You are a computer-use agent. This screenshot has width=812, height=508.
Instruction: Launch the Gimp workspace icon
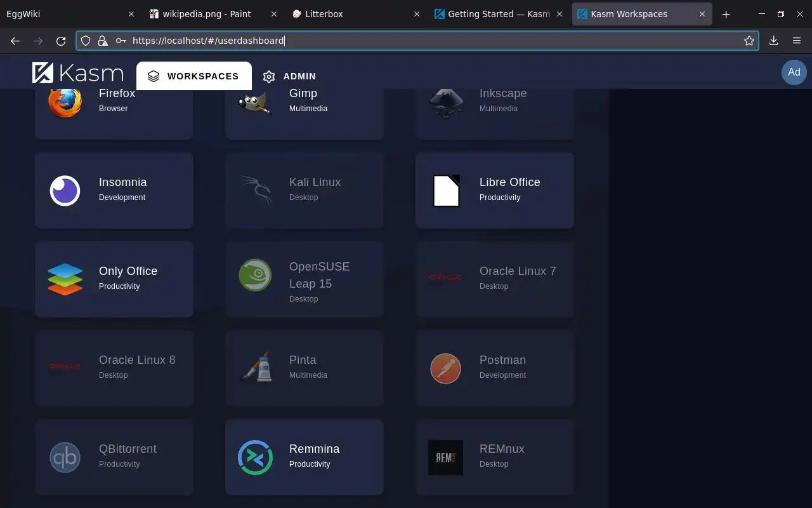(x=255, y=103)
